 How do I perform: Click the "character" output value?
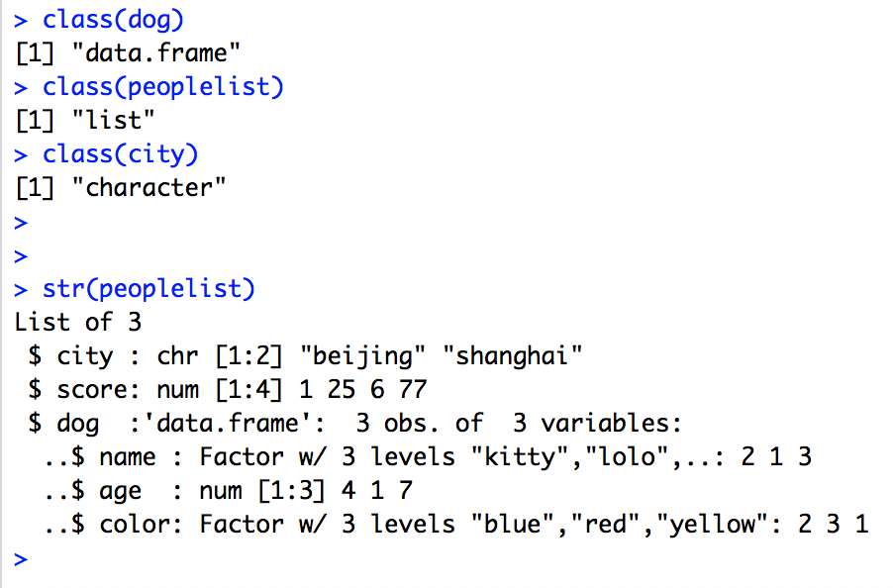[x=149, y=188]
